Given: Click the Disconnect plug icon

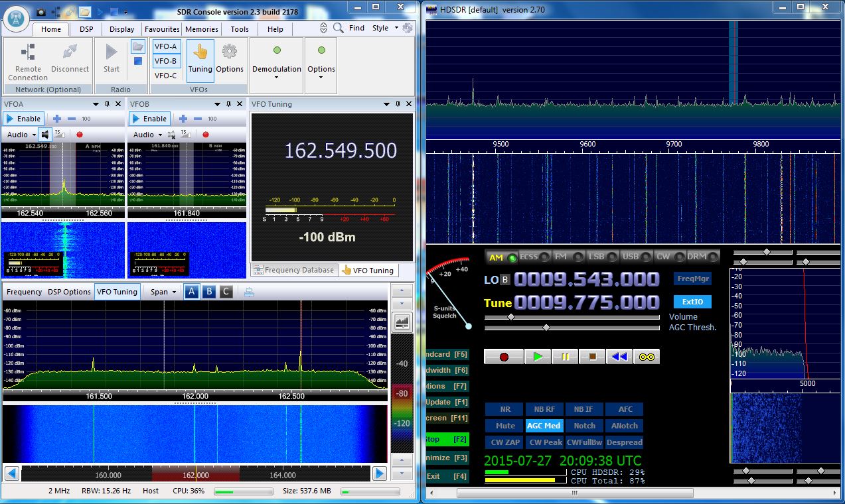Looking at the screenshot, I should 70,52.
